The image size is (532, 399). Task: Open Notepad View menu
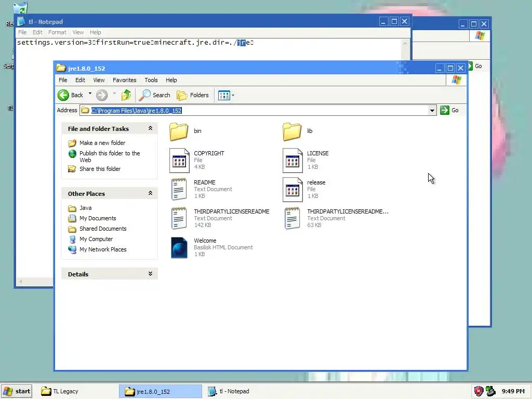point(78,32)
